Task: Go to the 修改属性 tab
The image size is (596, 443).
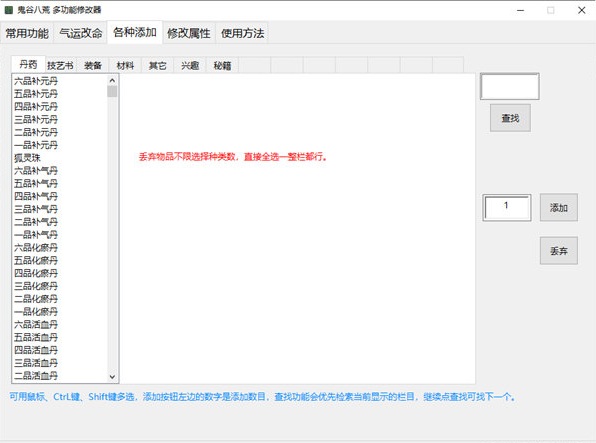Action: pyautogui.click(x=189, y=33)
